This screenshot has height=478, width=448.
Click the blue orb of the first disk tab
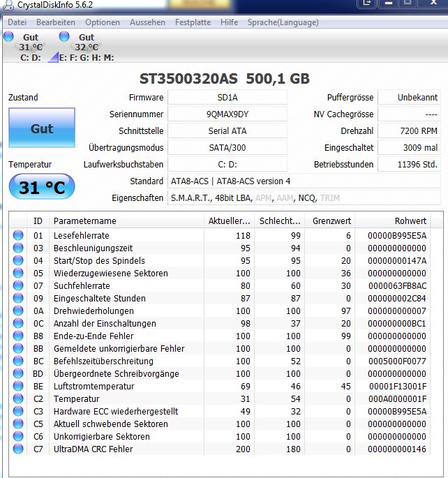[8, 36]
